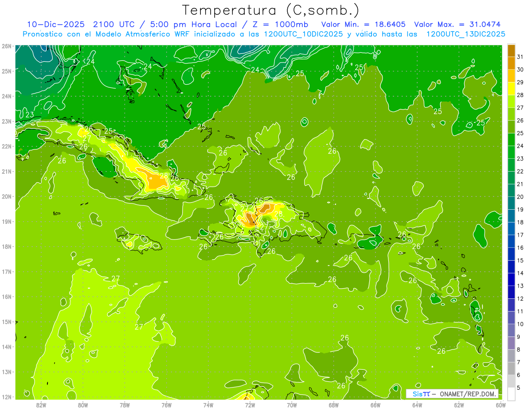Click the 60W longitude axis label
Image resolution: width=532 pixels, height=411 pixels.
(501, 405)
